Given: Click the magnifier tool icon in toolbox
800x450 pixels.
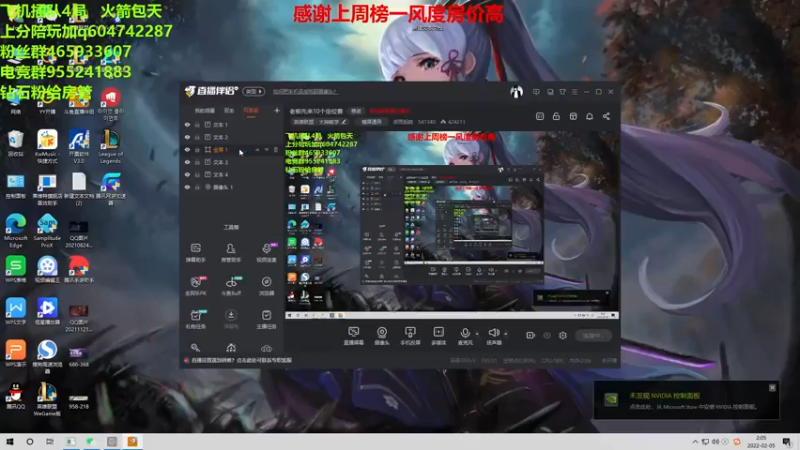Looking at the screenshot, I should pos(195,348).
